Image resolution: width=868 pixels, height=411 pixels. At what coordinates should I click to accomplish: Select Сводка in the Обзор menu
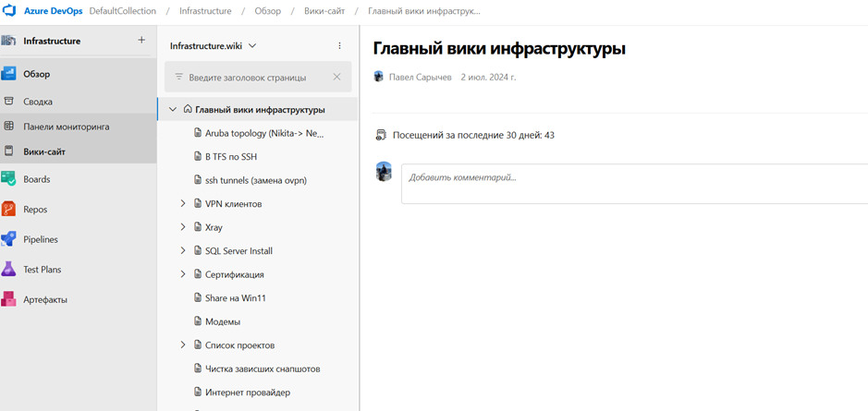pyautogui.click(x=38, y=102)
